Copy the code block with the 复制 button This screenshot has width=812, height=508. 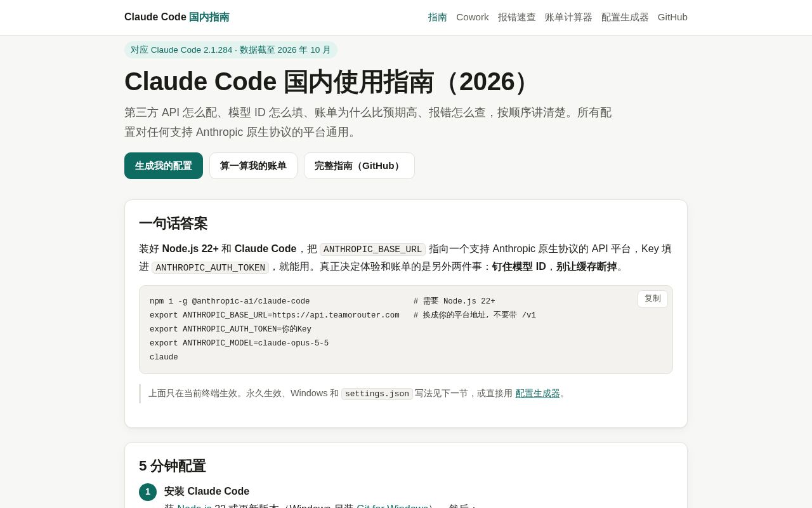tap(653, 299)
